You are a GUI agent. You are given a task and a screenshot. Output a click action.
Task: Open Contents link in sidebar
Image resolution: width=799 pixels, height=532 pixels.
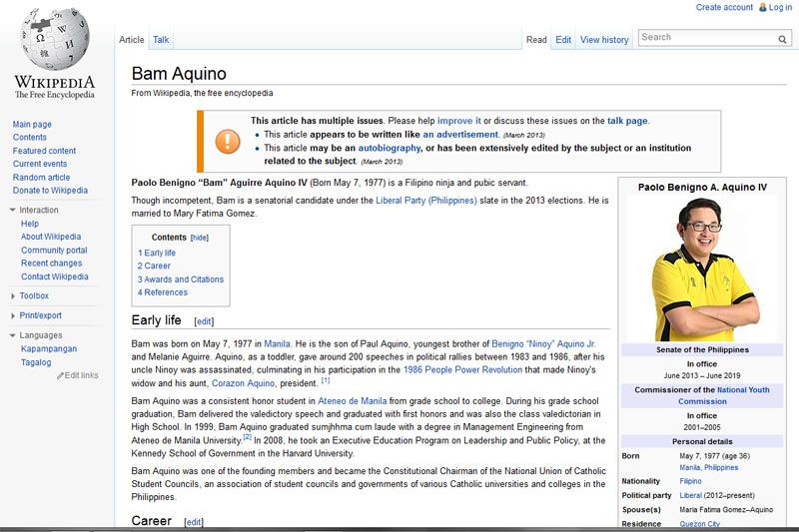[x=30, y=138]
